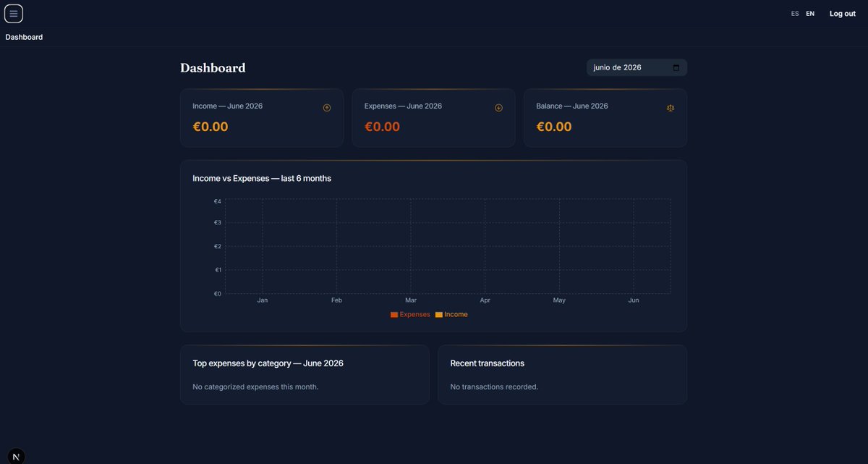Click the Feb axis label
868x464 pixels.
[x=336, y=300]
